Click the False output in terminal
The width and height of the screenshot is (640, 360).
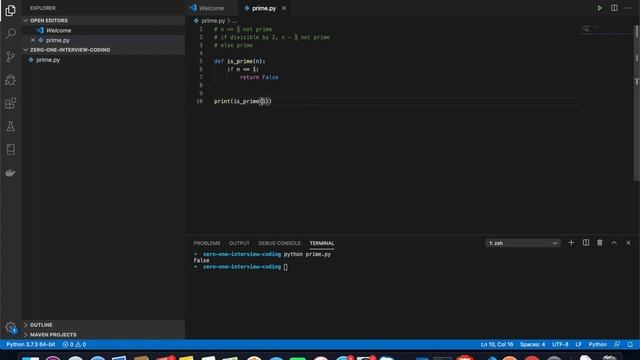point(202,260)
